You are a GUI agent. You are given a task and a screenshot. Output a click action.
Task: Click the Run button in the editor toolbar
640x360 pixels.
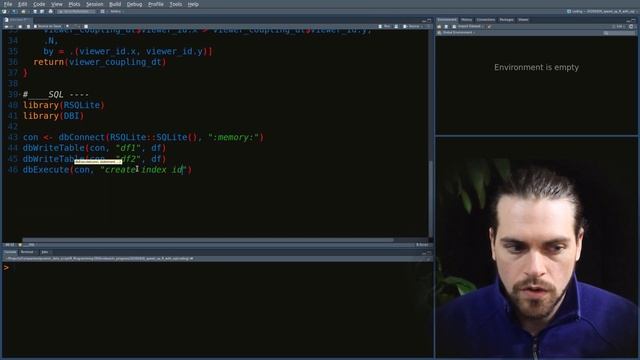(x=384, y=26)
